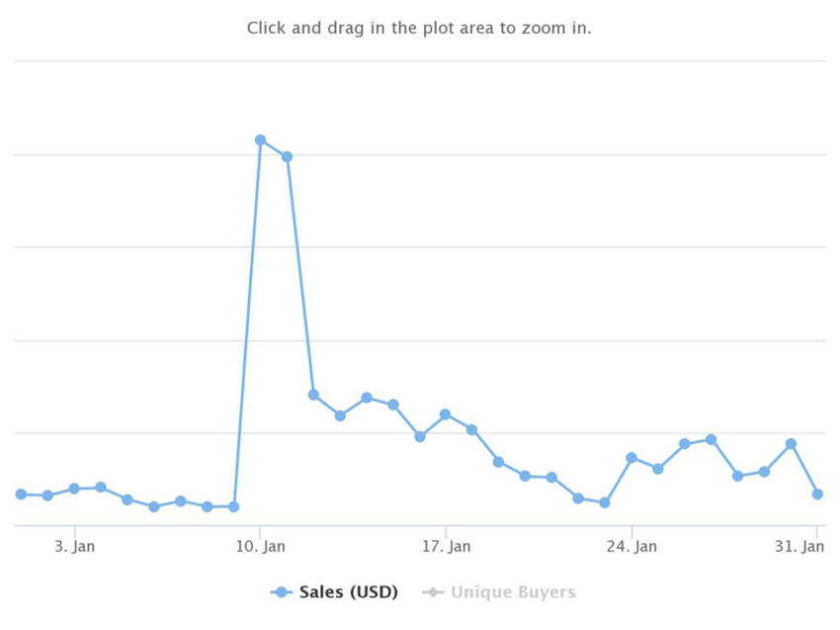Select the second-highest point after 10 Jan
840x630 pixels.
288,156
